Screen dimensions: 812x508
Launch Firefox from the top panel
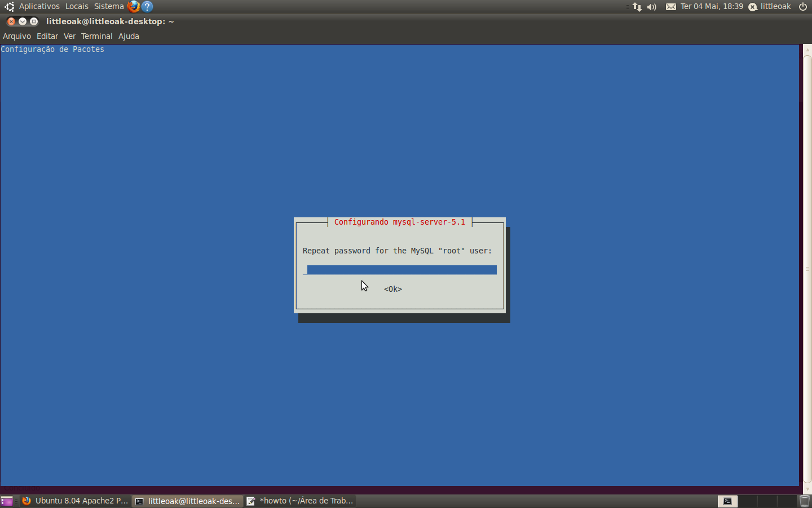[x=134, y=6]
